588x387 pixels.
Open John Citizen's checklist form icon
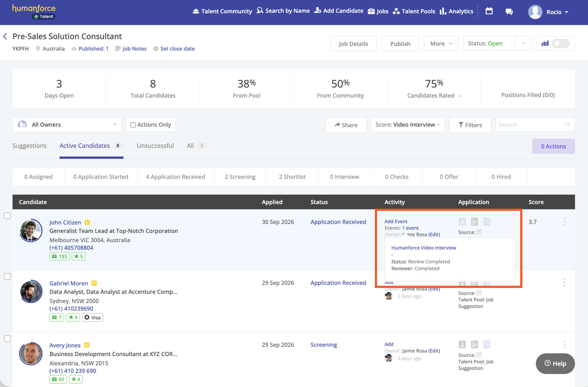tap(486, 222)
